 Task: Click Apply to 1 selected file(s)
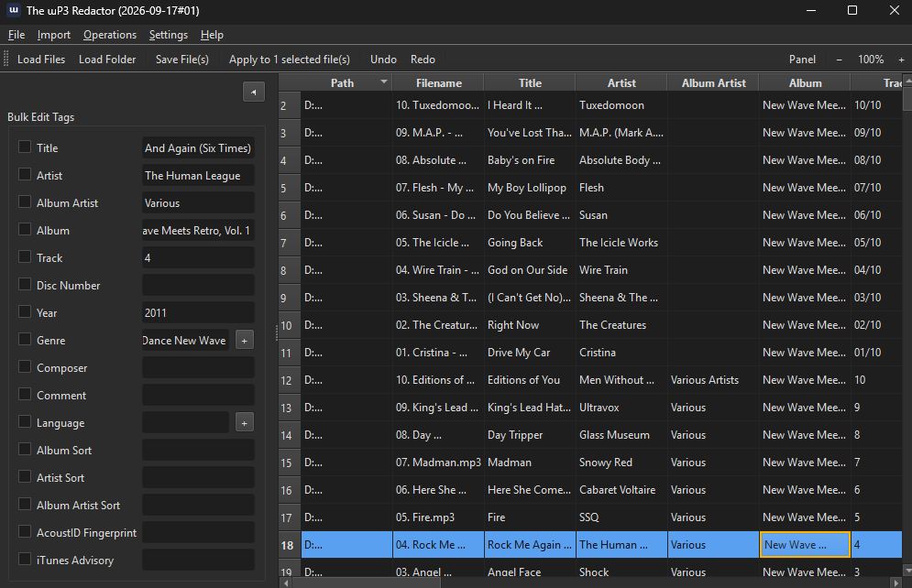(290, 60)
